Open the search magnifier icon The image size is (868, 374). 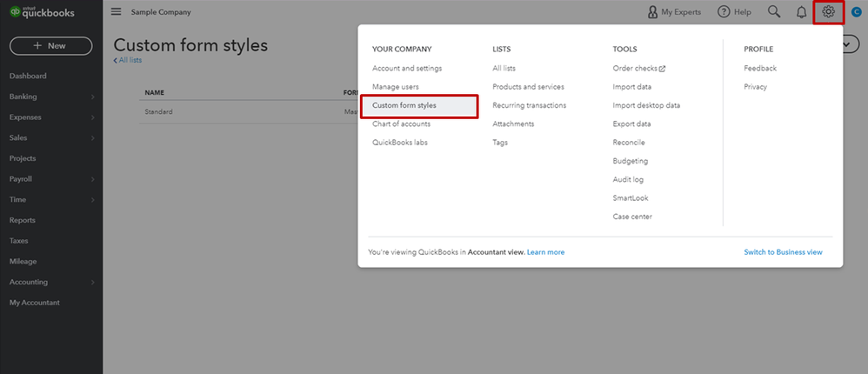774,11
